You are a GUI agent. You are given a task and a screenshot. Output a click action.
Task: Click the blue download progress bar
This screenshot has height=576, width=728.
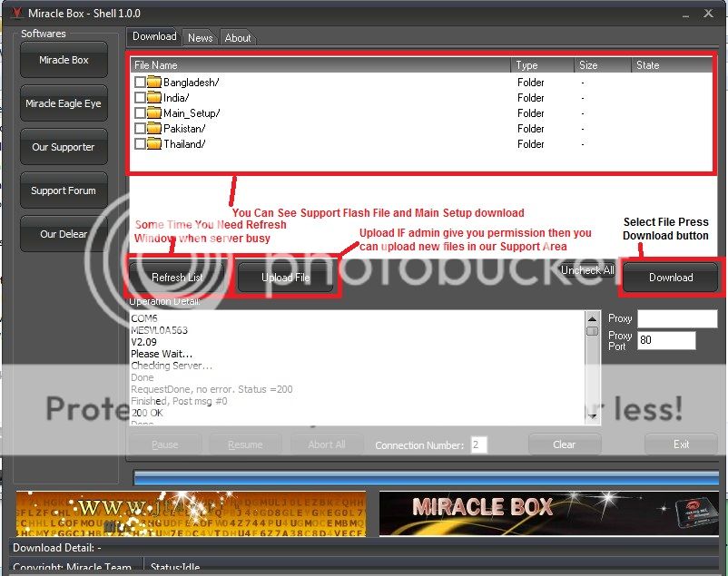tap(427, 477)
